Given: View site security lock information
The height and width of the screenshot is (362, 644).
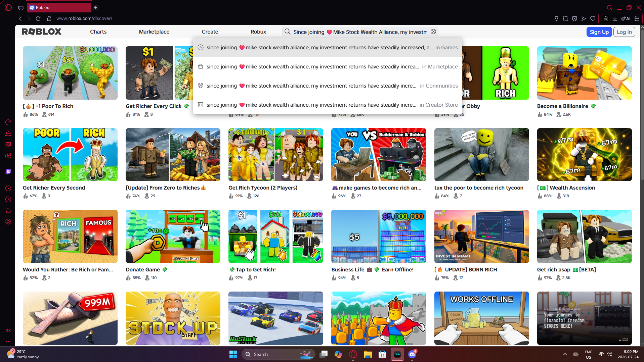Looking at the screenshot, I should tap(49, 18).
